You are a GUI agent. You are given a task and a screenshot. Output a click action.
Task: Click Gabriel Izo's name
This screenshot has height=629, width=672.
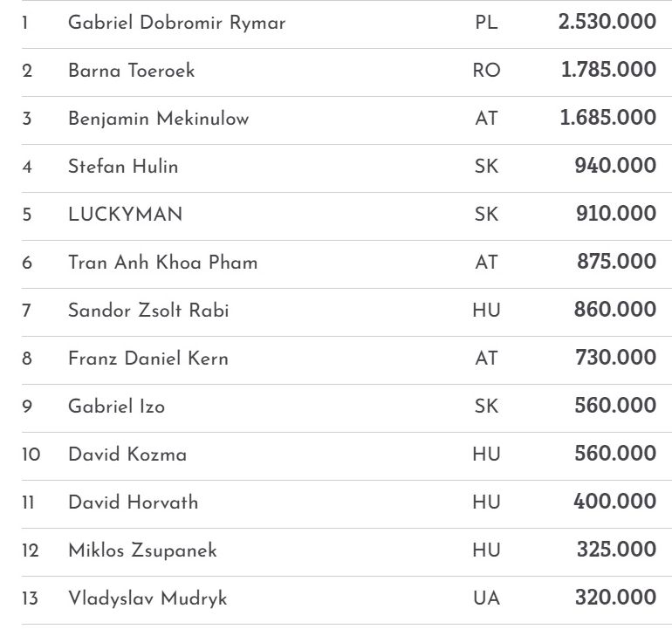tap(116, 407)
